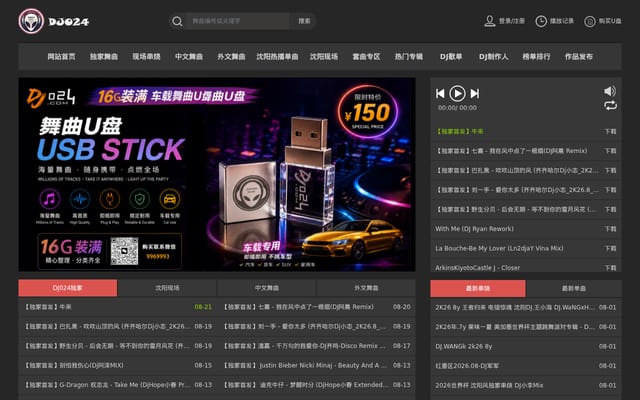640x400 pixels.
Task: Select the 沈阳现场 tab below the banner
Action: point(167,288)
